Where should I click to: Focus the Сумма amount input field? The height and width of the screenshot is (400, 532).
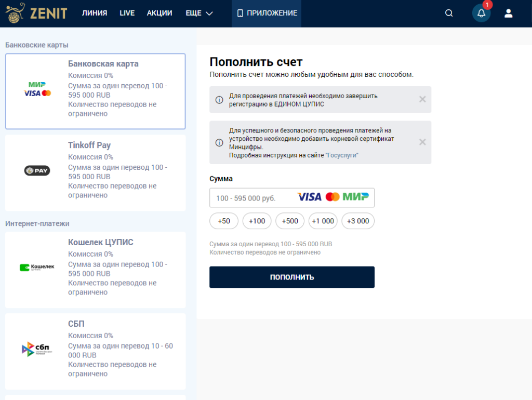292,198
